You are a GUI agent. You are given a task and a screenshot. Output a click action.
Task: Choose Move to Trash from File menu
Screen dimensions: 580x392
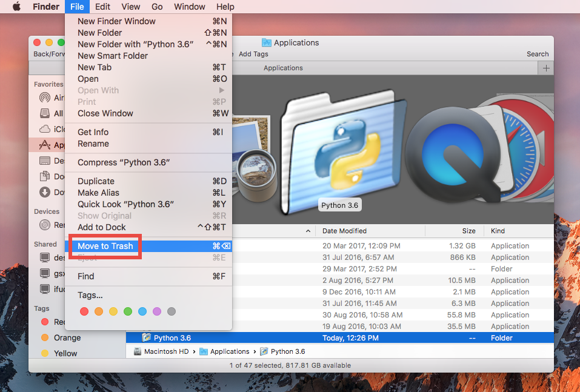pyautogui.click(x=105, y=246)
